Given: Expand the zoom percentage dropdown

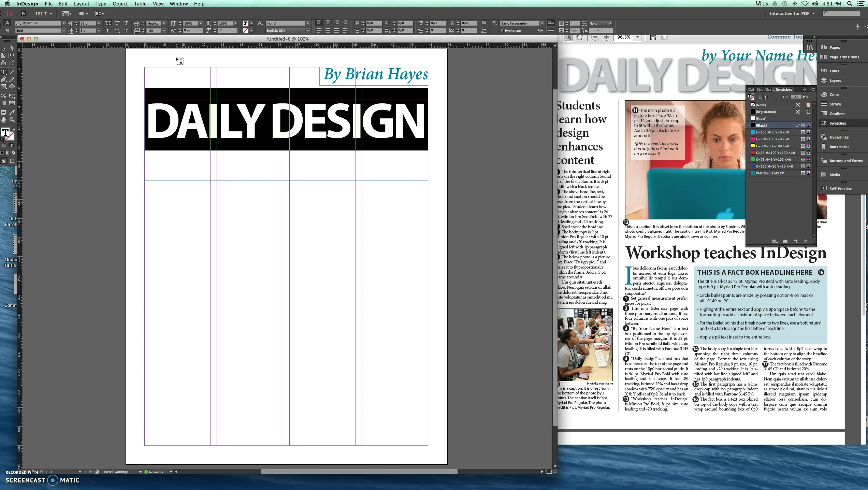Looking at the screenshot, I should coord(637,38).
